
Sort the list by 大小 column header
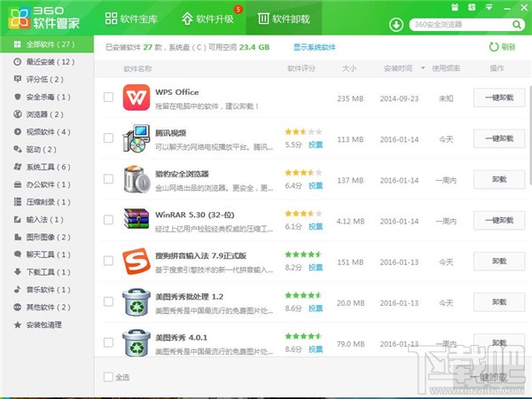coord(348,67)
